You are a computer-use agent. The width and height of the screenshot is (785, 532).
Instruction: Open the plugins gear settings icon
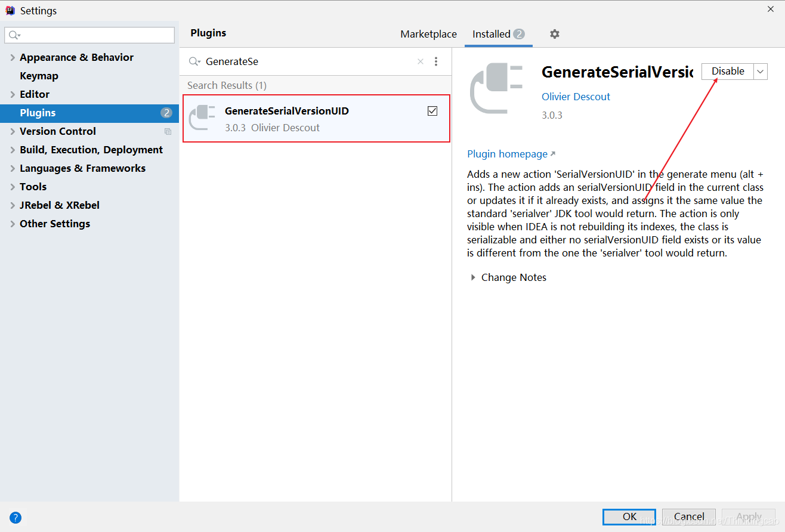pos(555,34)
